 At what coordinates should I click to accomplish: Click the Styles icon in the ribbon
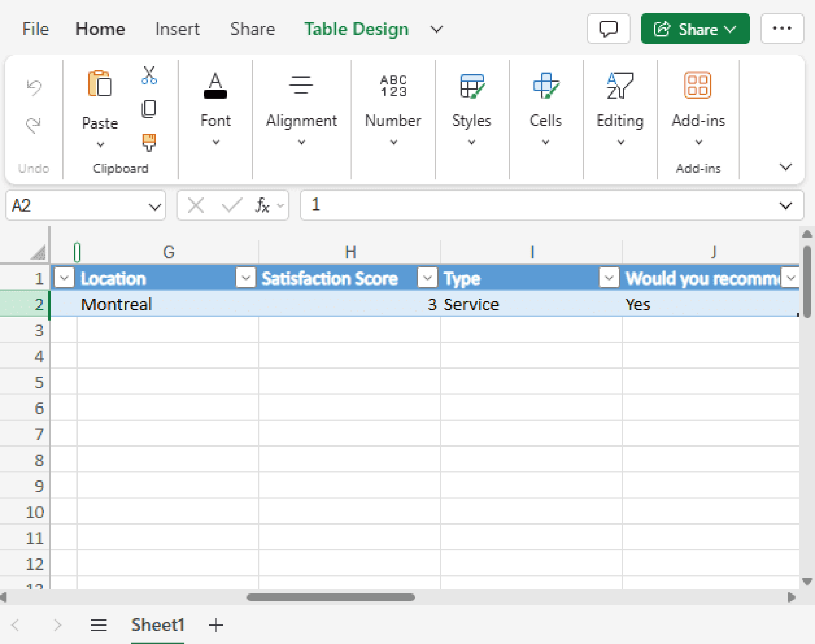coord(471,86)
